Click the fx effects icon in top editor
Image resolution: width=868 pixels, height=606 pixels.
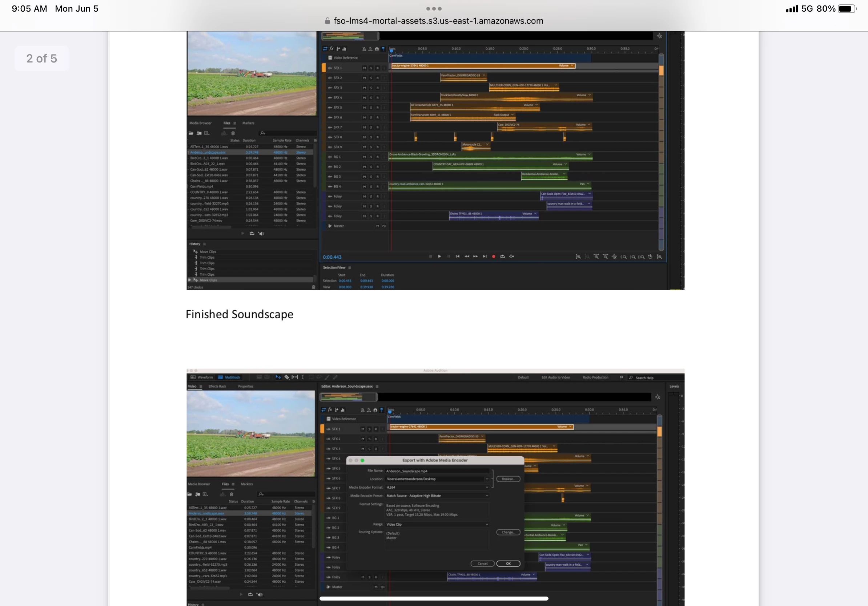[331, 49]
